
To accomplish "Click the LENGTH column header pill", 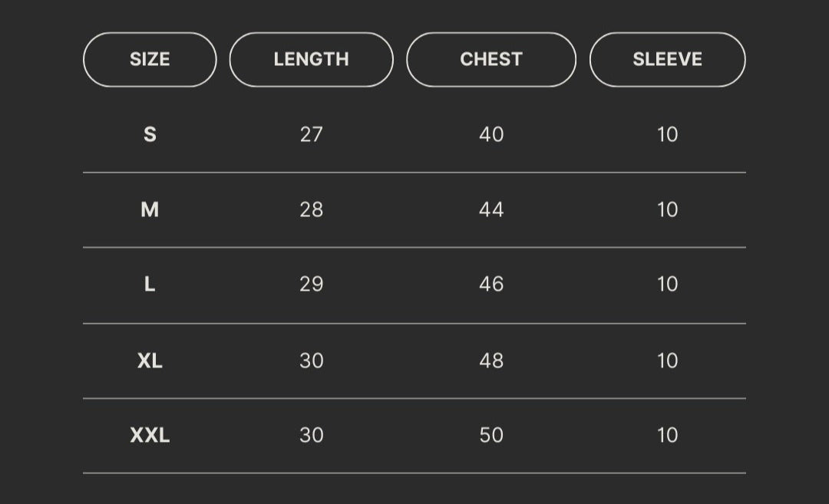I will click(311, 60).
